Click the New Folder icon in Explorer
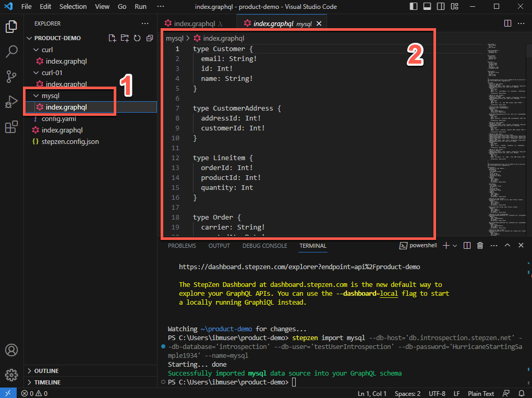 coord(125,38)
